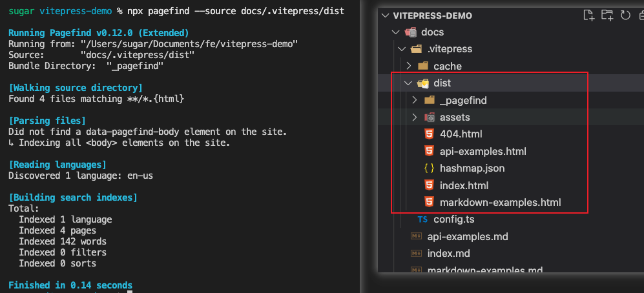This screenshot has width=644, height=293.
Task: Select the _pagefind folder name
Action: (463, 101)
